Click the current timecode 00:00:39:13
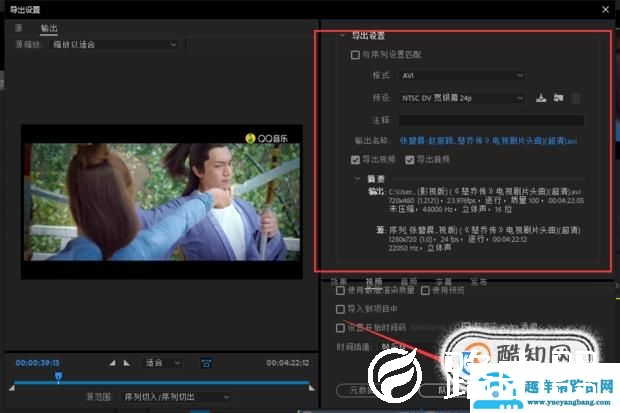The height and width of the screenshot is (413, 620). pyautogui.click(x=38, y=363)
